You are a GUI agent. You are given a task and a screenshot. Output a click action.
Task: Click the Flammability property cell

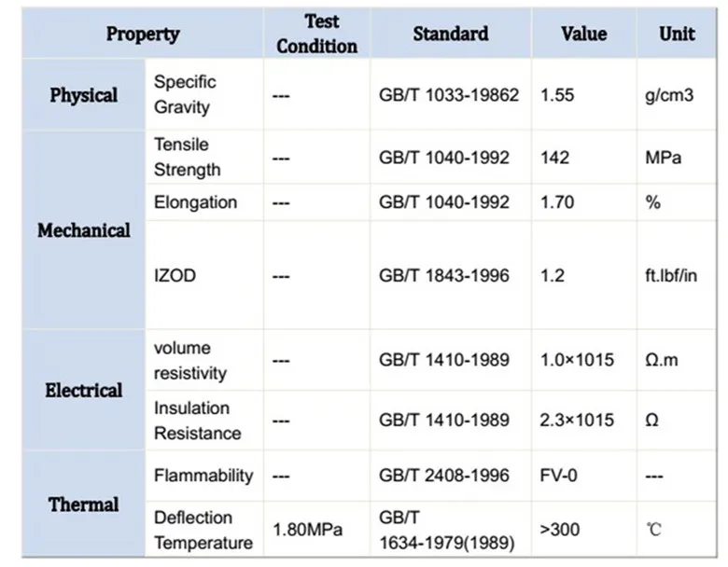click(203, 476)
